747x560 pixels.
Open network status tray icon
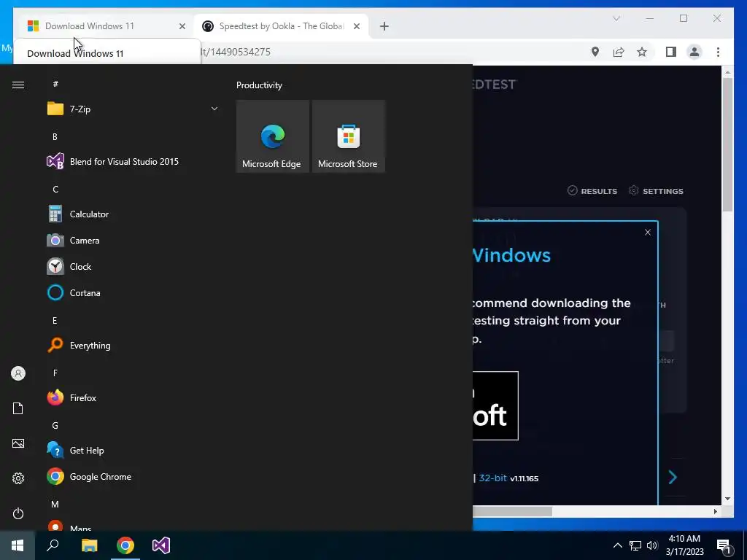635,545
